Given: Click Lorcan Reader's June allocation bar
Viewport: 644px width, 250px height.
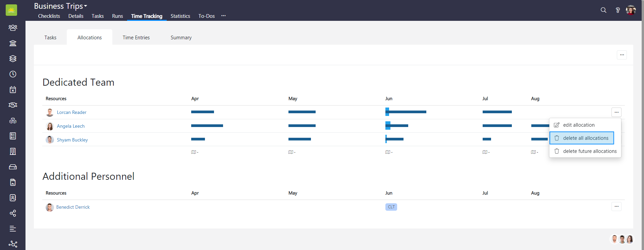Looking at the screenshot, I should pyautogui.click(x=406, y=112).
